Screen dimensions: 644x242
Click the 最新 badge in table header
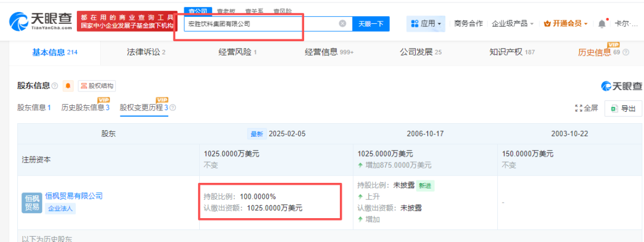pyautogui.click(x=256, y=134)
